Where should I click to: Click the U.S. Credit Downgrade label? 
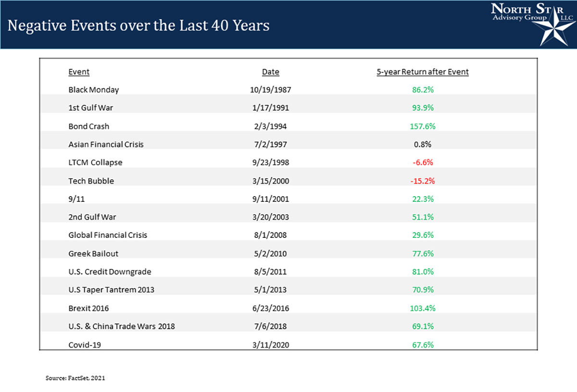109,271
